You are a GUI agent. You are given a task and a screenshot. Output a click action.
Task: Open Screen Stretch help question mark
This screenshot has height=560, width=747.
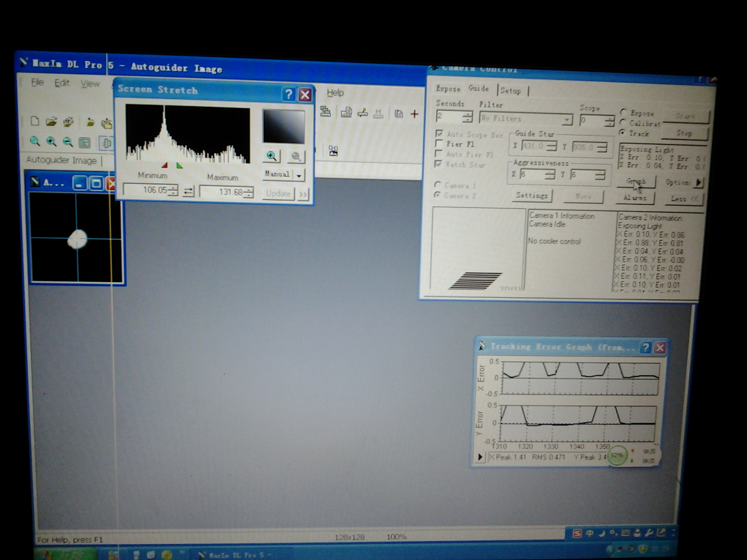point(288,94)
